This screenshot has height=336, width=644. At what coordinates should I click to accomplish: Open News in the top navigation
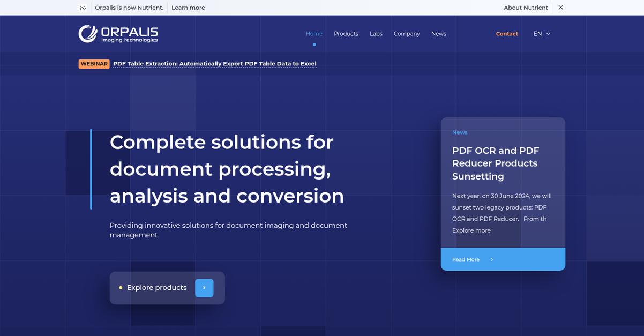click(438, 34)
